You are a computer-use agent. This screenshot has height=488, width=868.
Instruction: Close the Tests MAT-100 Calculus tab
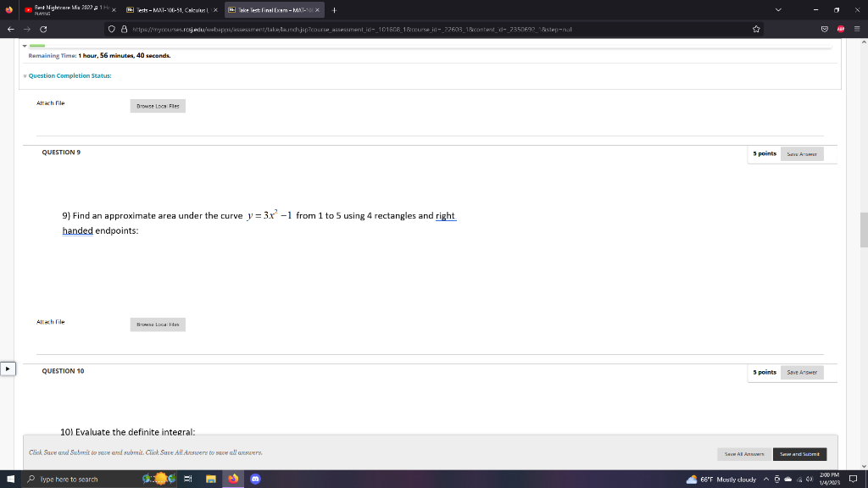pos(215,10)
